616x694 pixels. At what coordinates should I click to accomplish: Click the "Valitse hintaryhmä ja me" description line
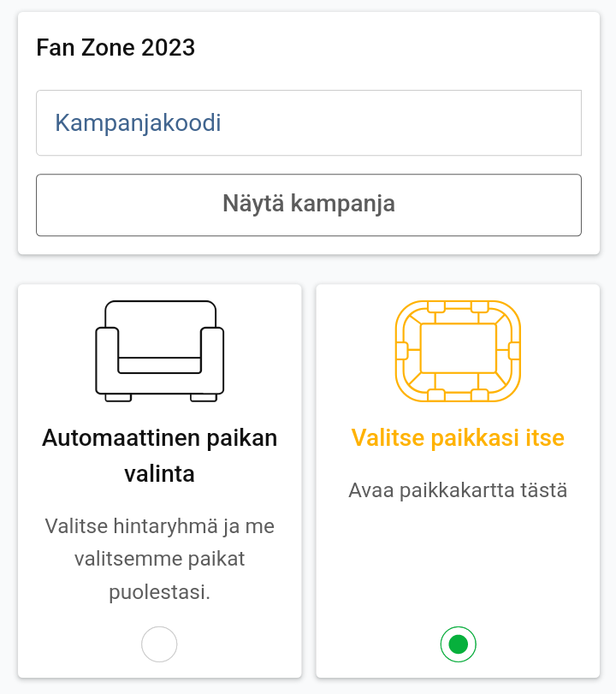click(159, 525)
